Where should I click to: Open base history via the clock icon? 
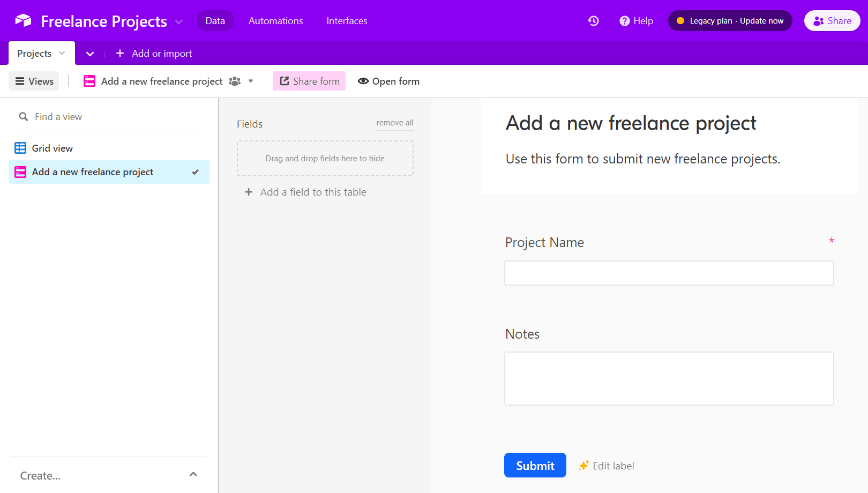point(593,20)
